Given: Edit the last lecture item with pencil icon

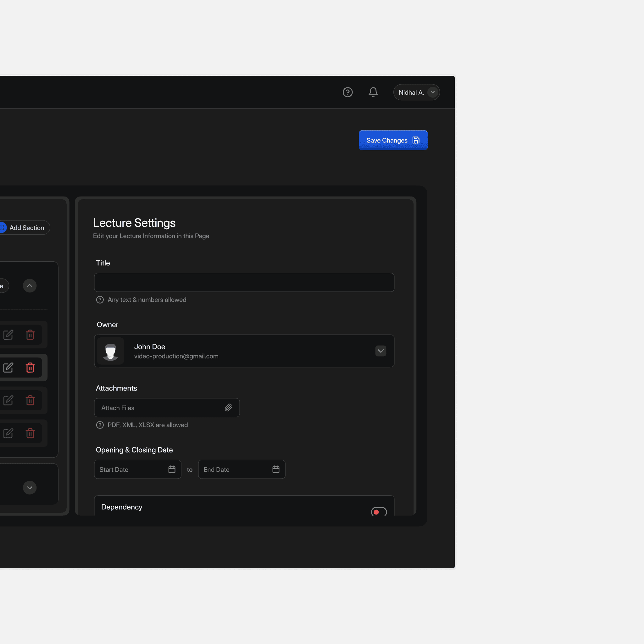Looking at the screenshot, I should [8, 433].
